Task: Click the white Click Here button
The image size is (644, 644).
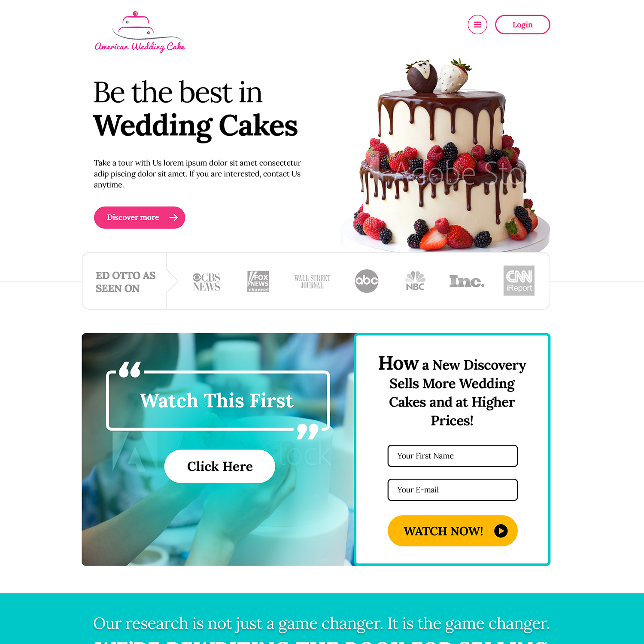Action: click(219, 466)
